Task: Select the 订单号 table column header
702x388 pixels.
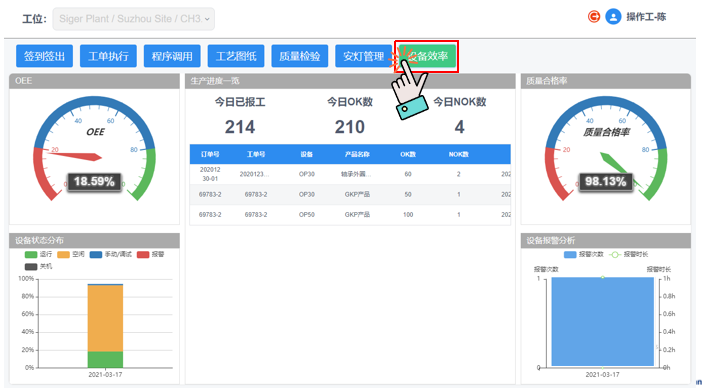Action: [210, 154]
